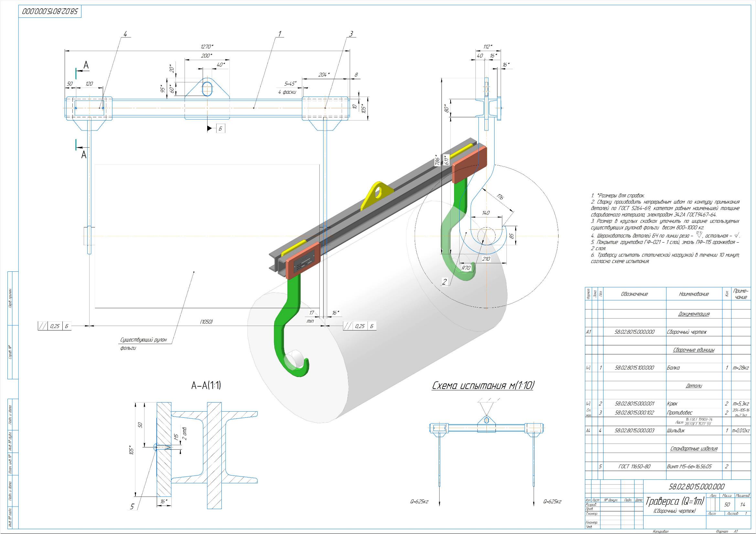Click the 204* counterweight length dimension
The image size is (756, 534).
(x=324, y=75)
